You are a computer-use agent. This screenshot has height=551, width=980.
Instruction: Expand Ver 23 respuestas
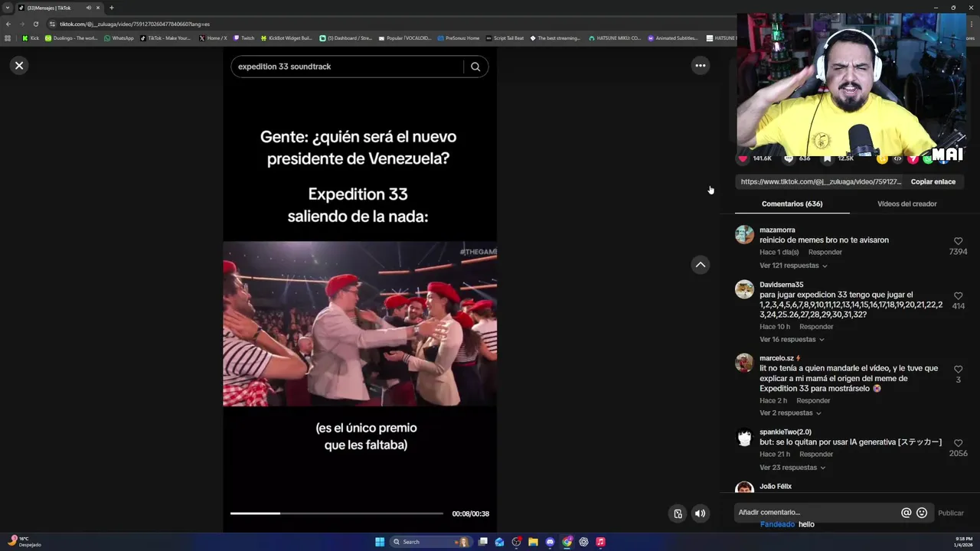[x=792, y=467]
